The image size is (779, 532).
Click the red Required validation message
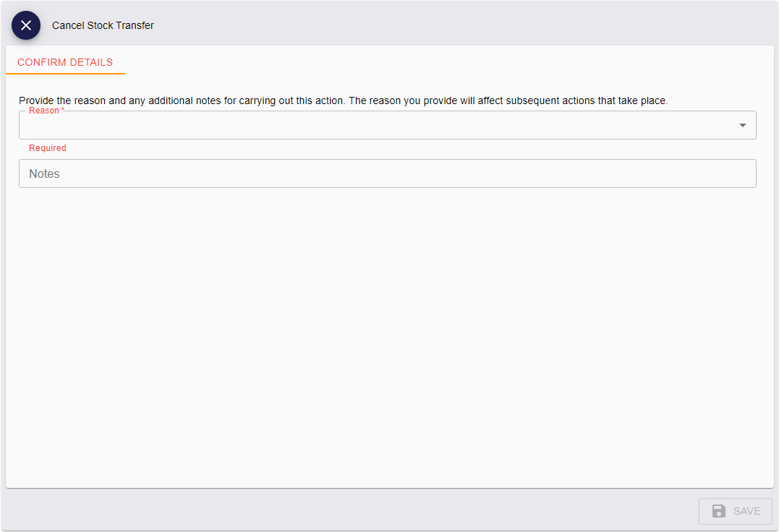[x=48, y=148]
